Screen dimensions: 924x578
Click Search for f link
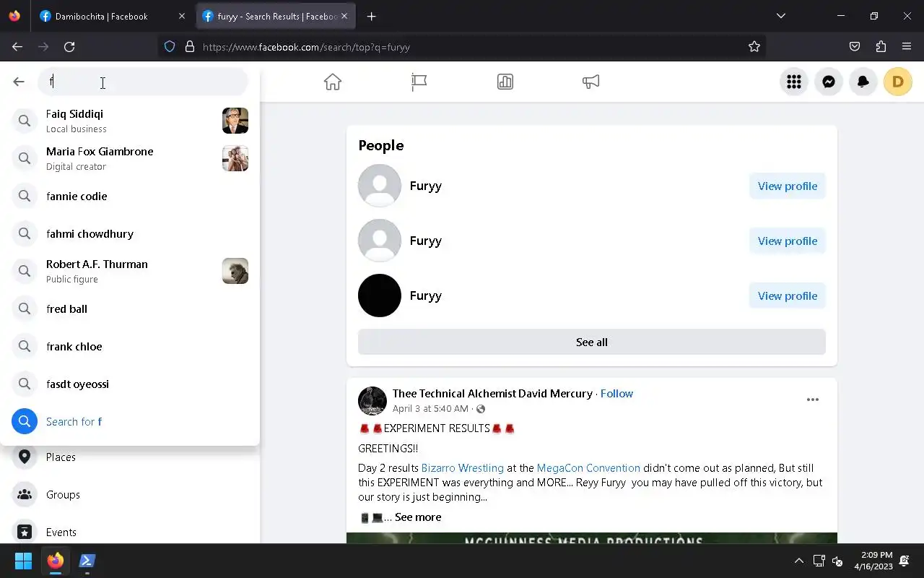tap(74, 421)
